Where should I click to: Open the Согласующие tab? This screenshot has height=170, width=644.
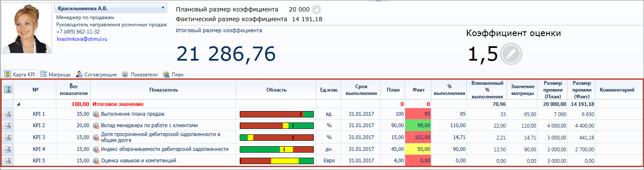[96, 74]
